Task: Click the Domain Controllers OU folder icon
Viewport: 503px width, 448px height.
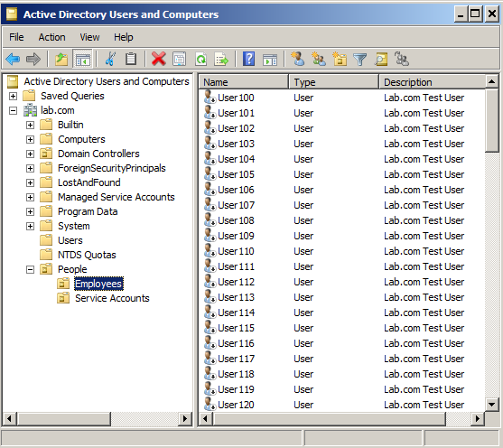Action: click(x=46, y=154)
